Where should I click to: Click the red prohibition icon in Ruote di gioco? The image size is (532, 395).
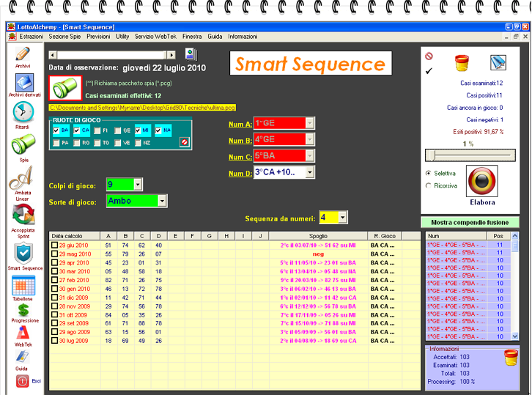pyautogui.click(x=184, y=142)
